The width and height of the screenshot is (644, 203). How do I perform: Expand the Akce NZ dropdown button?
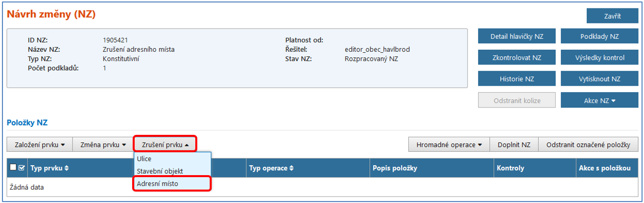599,101
